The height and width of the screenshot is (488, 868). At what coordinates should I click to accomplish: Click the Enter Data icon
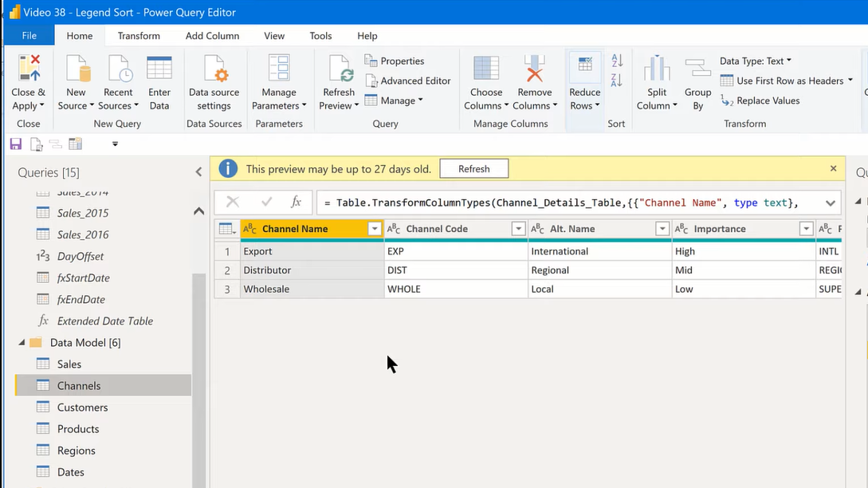pyautogui.click(x=159, y=68)
